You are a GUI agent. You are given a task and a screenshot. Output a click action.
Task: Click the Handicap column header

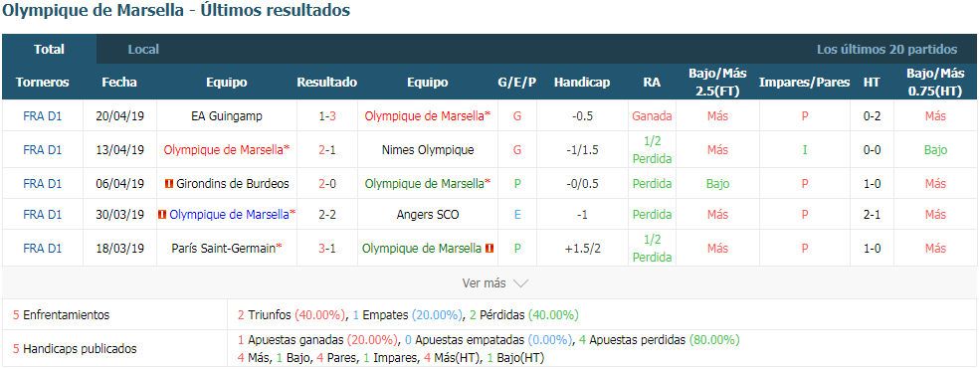coord(582,83)
